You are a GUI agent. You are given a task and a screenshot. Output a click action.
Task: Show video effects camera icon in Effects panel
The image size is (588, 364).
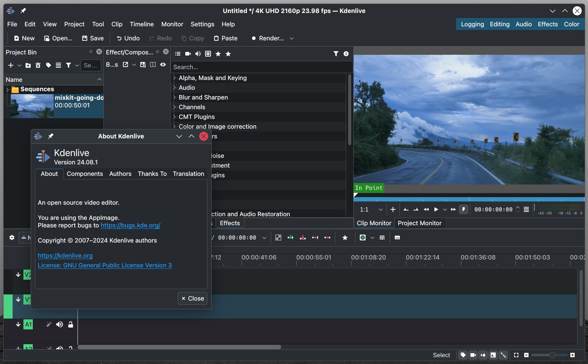(188, 54)
